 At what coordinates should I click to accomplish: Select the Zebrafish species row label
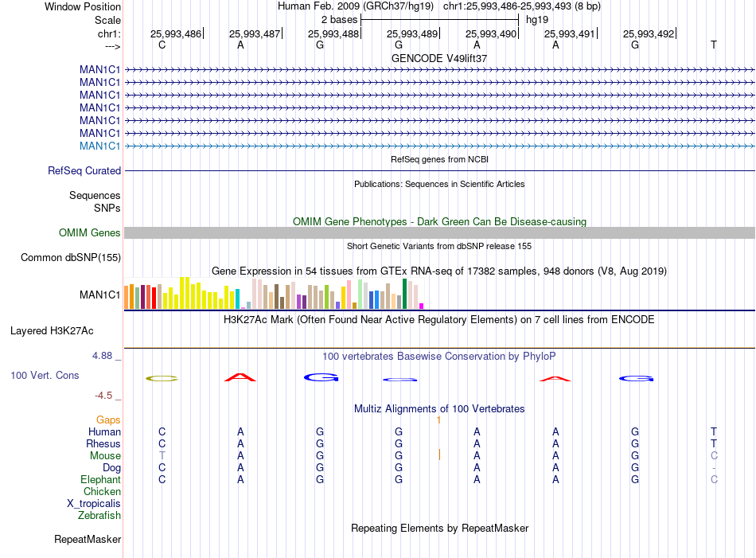[99, 516]
